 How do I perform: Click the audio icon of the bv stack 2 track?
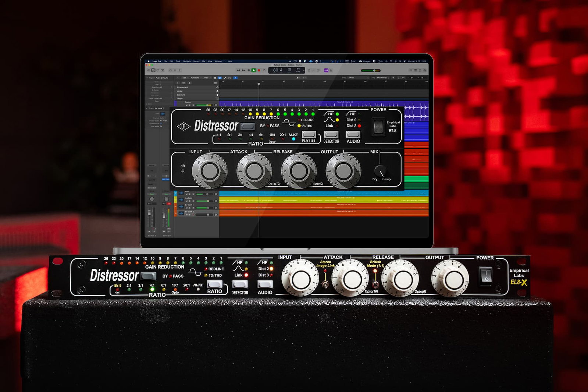click(181, 213)
